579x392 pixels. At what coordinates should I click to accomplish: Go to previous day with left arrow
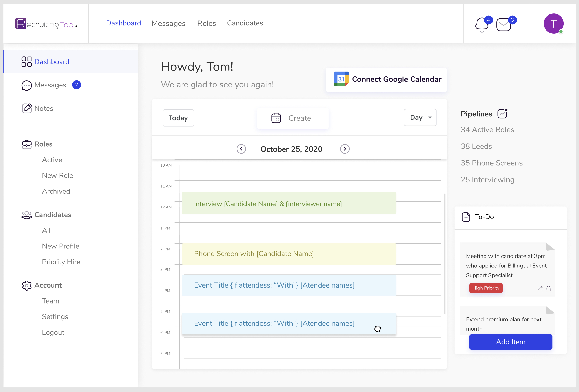click(241, 149)
